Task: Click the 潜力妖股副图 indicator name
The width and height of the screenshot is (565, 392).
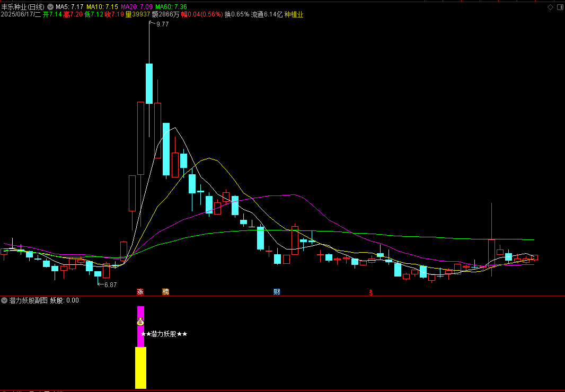Action: point(28,300)
